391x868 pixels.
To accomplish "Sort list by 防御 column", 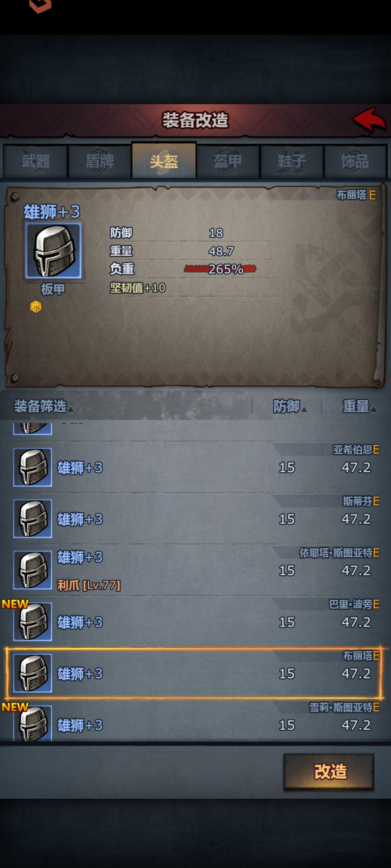I will [290, 407].
